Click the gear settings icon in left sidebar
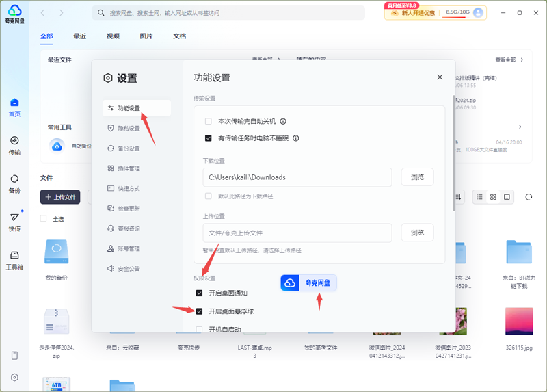547x392 pixels. [14, 377]
